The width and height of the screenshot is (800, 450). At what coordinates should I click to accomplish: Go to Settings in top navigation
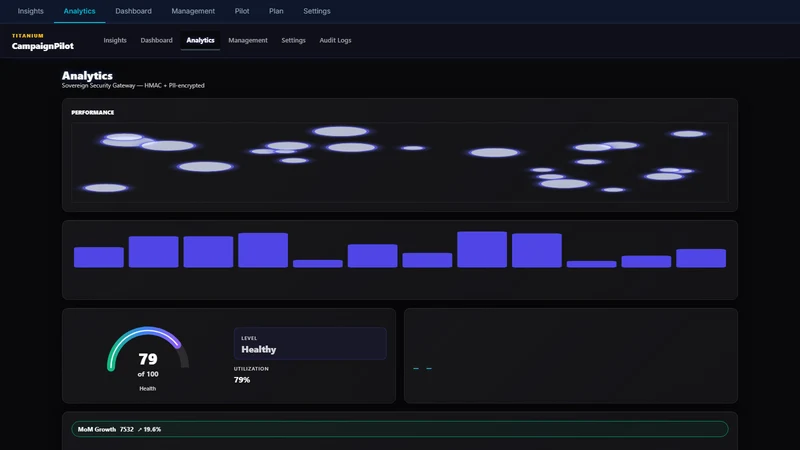[x=317, y=11]
